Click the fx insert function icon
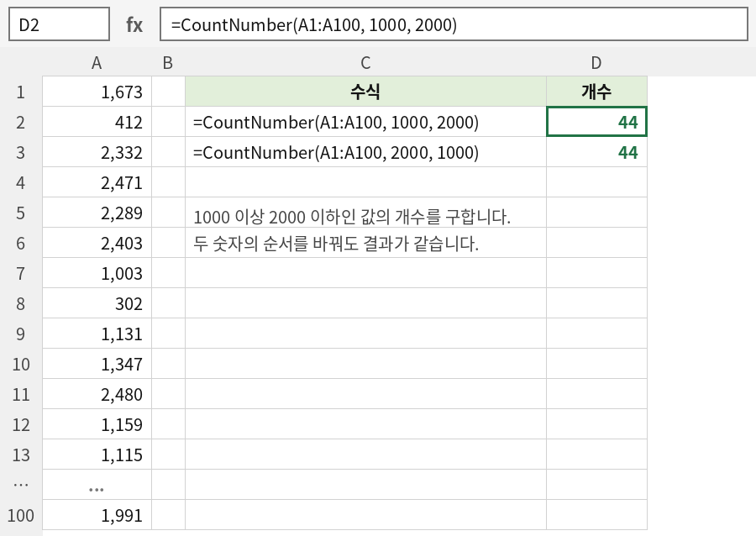The height and width of the screenshot is (536, 756). (x=134, y=24)
